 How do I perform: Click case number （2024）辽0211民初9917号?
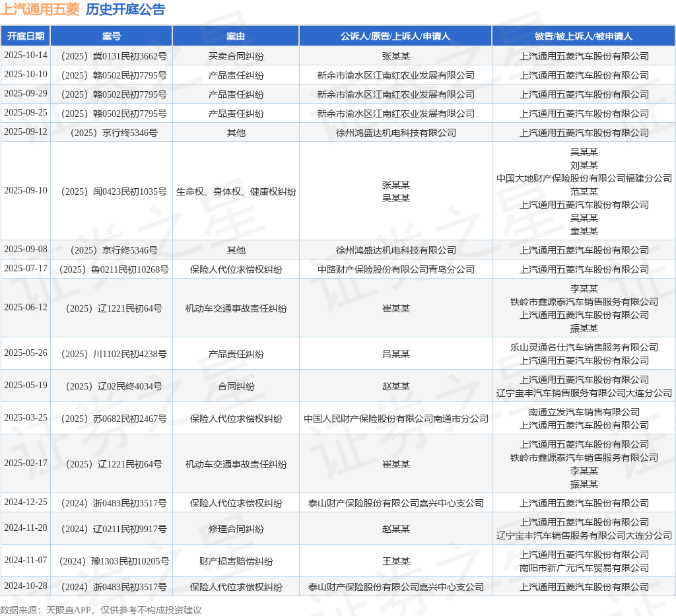[x=112, y=529]
